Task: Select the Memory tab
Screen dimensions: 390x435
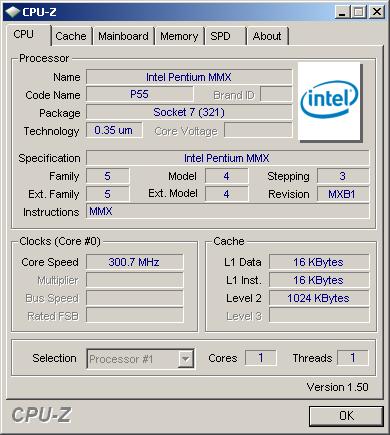Action: click(179, 36)
